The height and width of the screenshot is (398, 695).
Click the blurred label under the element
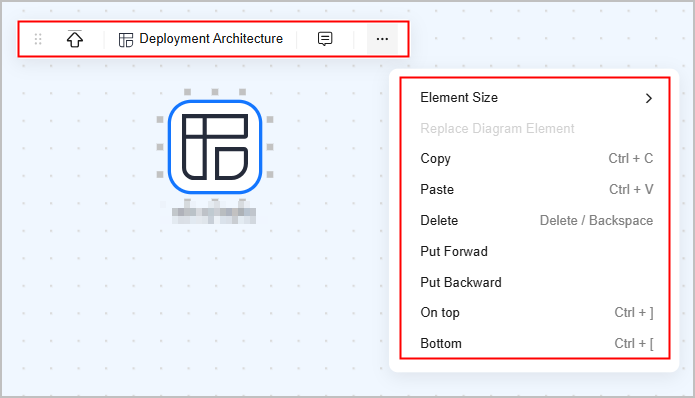pyautogui.click(x=214, y=215)
